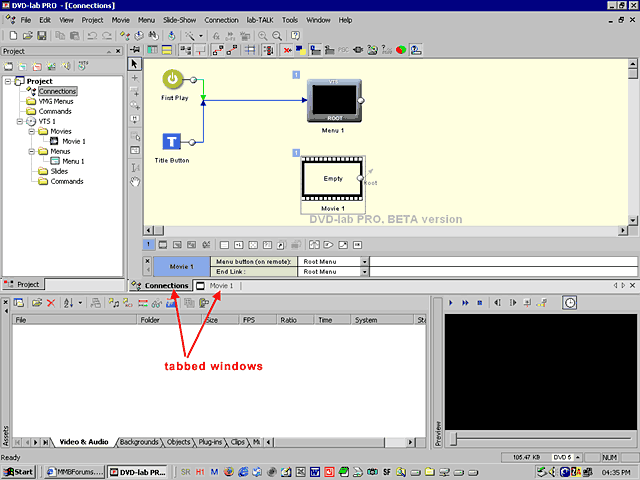Select Menu 1 in project tree

coord(73,161)
